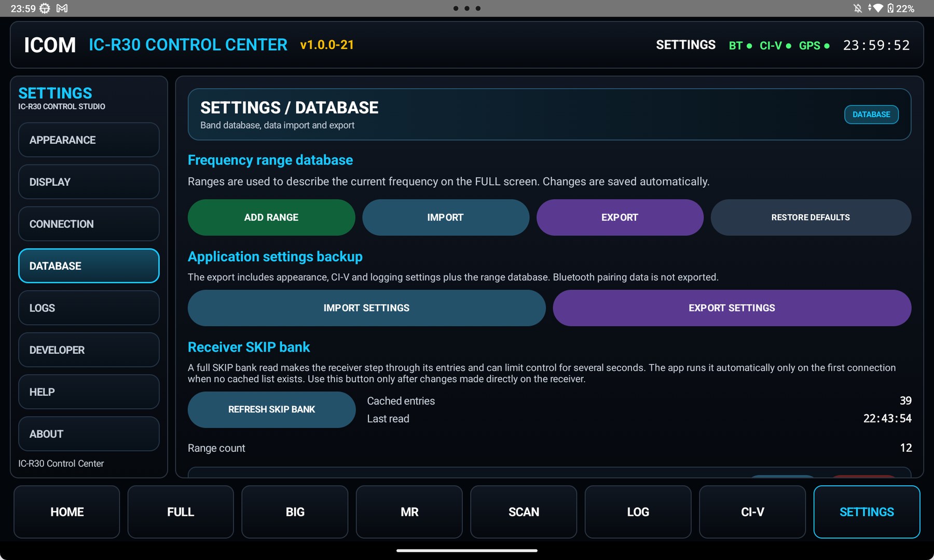
Task: Select the Database sidebar item
Action: click(89, 266)
